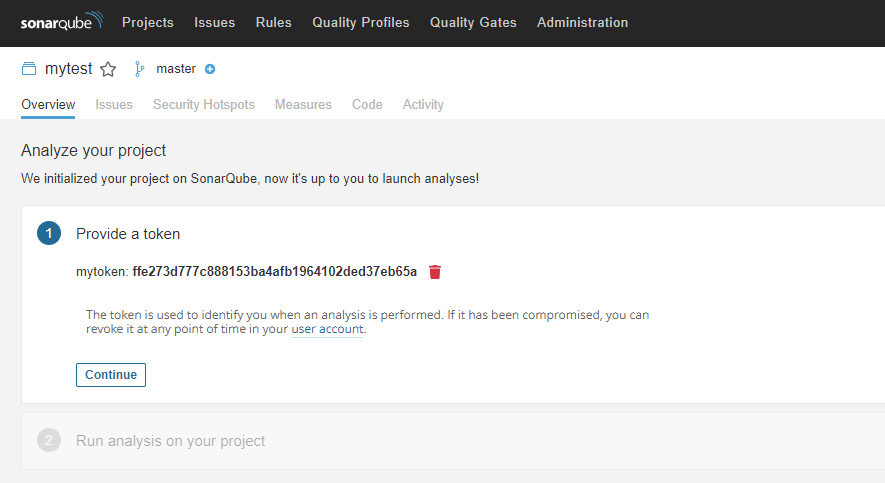This screenshot has height=483, width=885.
Task: Go to Rules in the top navigation
Action: pos(274,23)
